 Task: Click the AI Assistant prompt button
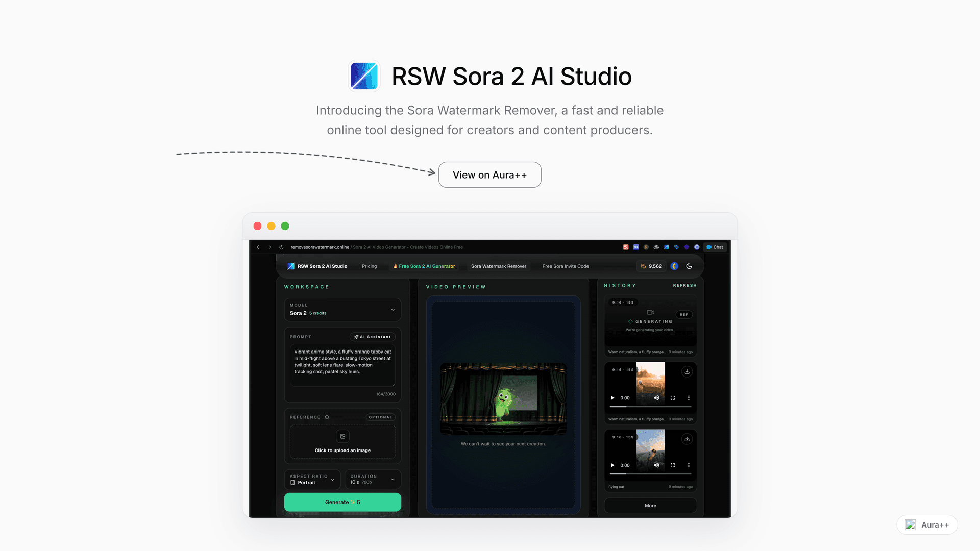point(373,337)
